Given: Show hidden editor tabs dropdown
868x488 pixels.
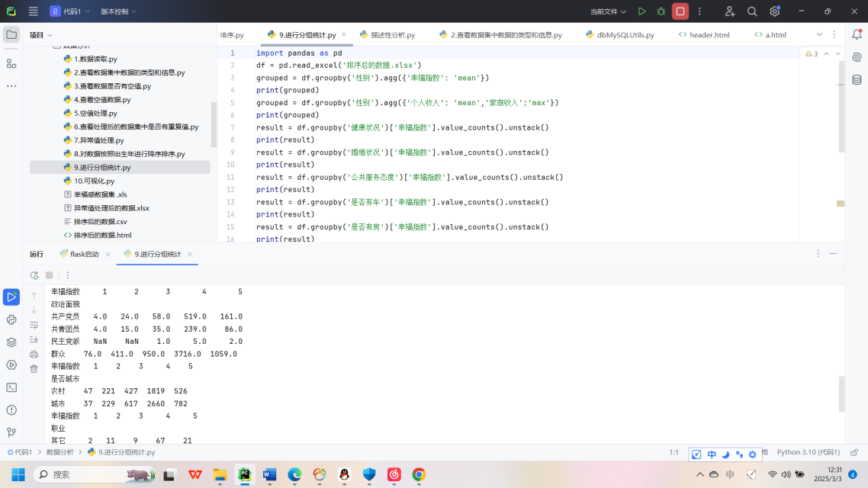Looking at the screenshot, I should click(819, 34).
